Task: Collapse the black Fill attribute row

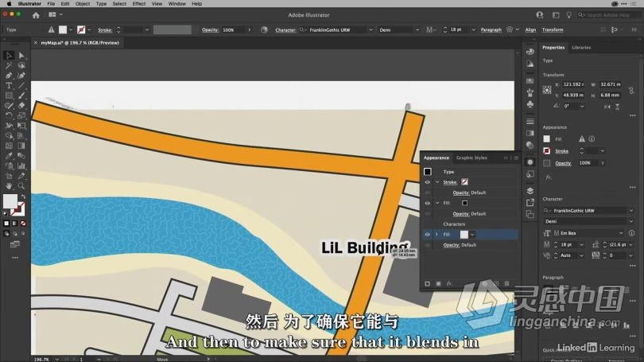Action: [x=437, y=203]
